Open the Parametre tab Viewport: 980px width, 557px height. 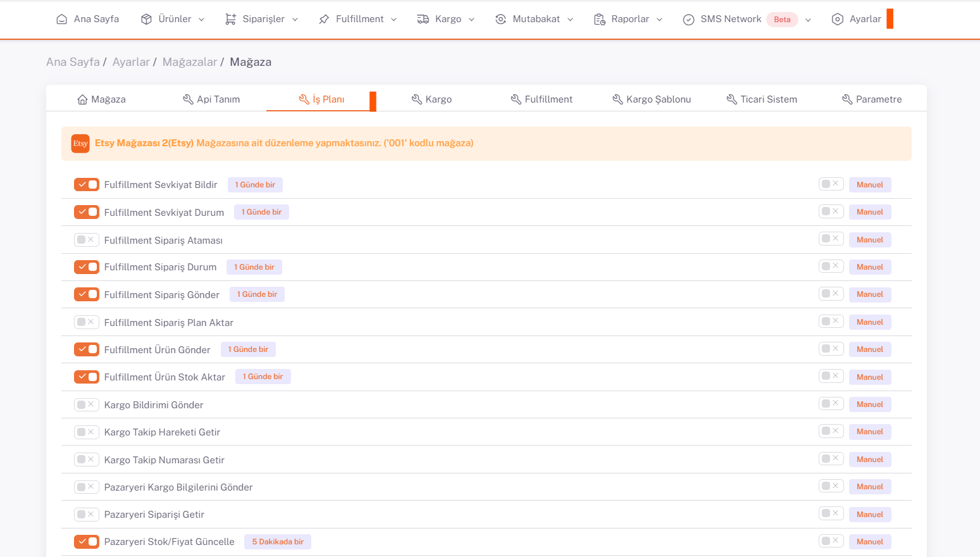click(x=872, y=99)
